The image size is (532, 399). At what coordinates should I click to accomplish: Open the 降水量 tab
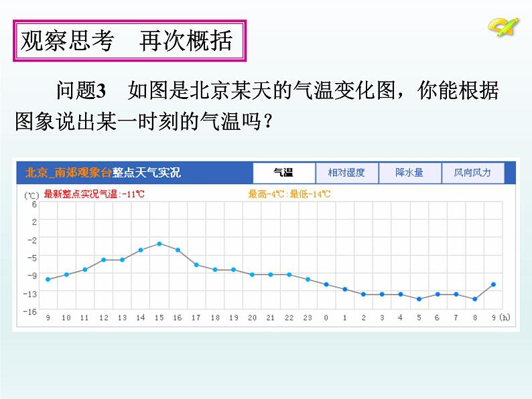(x=409, y=173)
